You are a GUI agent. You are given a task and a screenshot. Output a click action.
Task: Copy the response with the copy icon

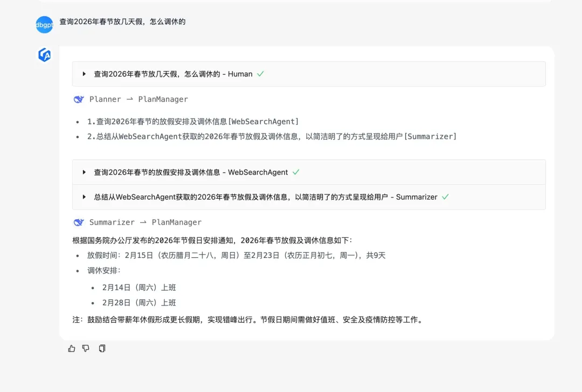coord(102,348)
